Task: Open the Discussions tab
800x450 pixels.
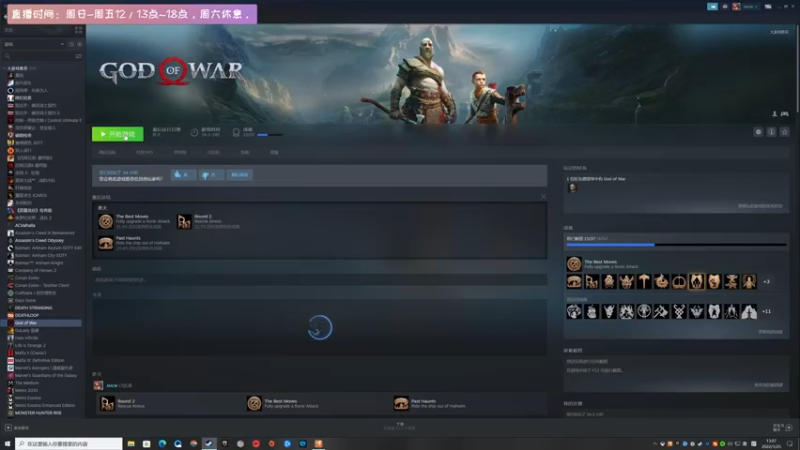Action: point(213,152)
